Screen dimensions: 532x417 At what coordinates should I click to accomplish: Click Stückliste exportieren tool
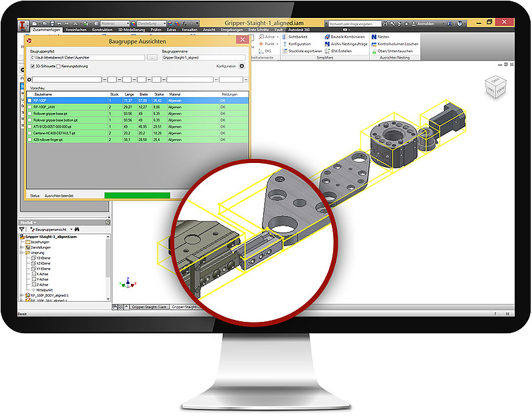[303, 51]
